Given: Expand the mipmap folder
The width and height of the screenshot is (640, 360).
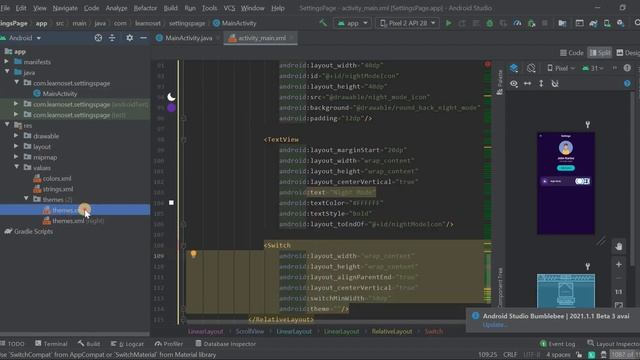Looking at the screenshot, I should [x=16, y=157].
